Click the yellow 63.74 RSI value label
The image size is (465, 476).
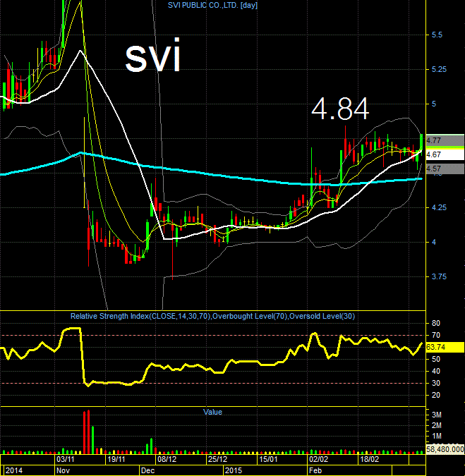[x=445, y=347]
